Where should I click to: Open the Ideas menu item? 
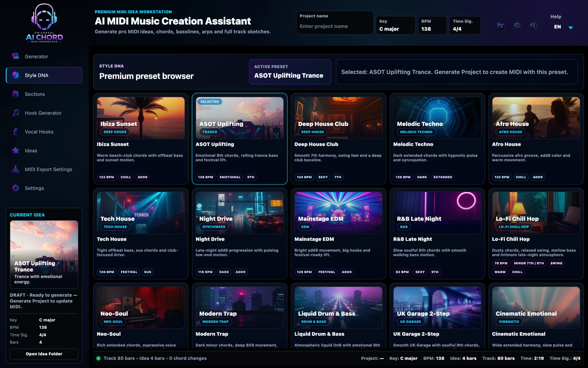pyautogui.click(x=44, y=150)
